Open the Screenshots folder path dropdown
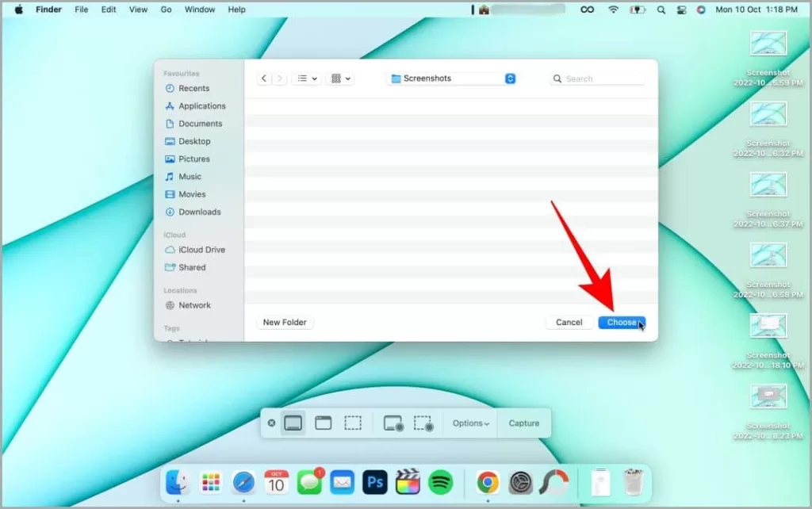 [x=450, y=78]
